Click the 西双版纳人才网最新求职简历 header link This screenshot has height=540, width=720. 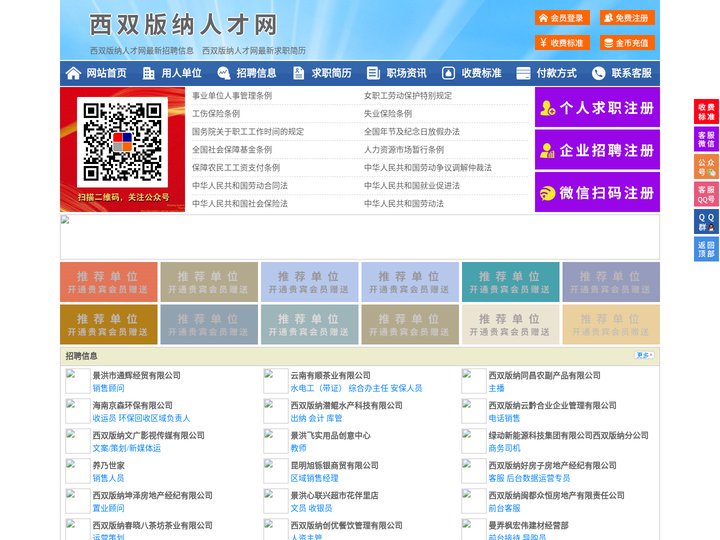[254, 51]
